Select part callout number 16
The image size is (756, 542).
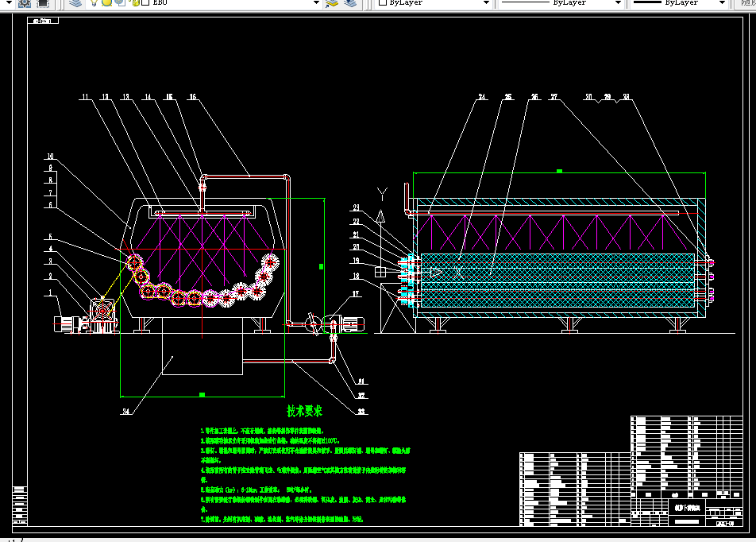[193, 97]
